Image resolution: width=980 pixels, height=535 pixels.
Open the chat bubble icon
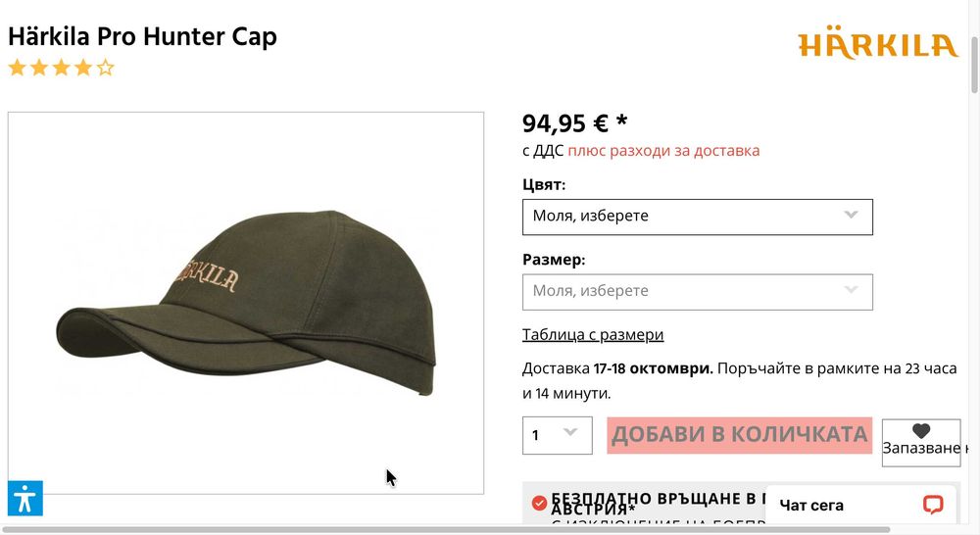point(933,505)
